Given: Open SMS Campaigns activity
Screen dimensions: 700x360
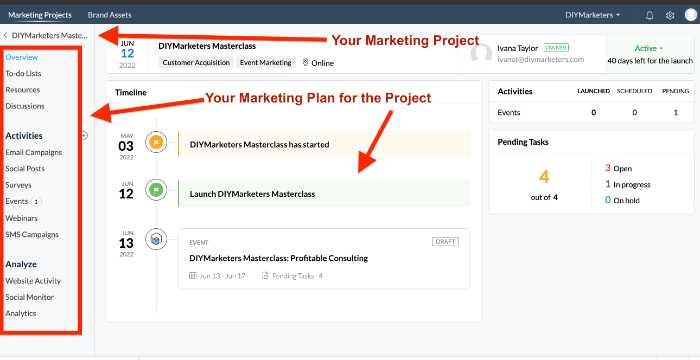Looking at the screenshot, I should 32,234.
